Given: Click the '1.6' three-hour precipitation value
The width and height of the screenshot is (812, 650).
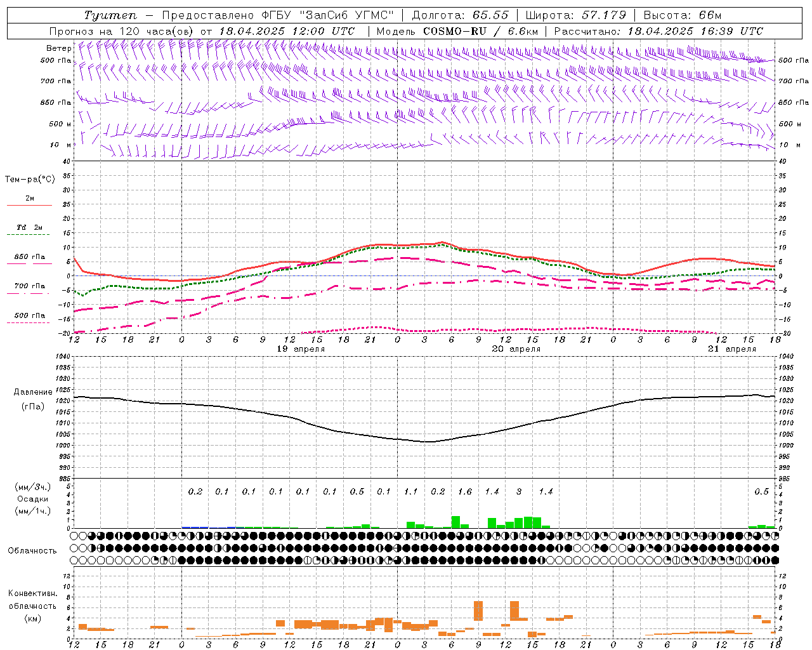Looking at the screenshot, I should (x=465, y=491).
